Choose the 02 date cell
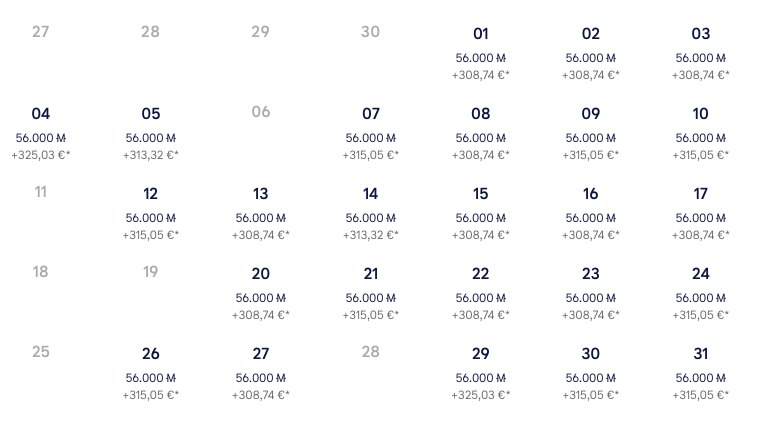 point(591,53)
